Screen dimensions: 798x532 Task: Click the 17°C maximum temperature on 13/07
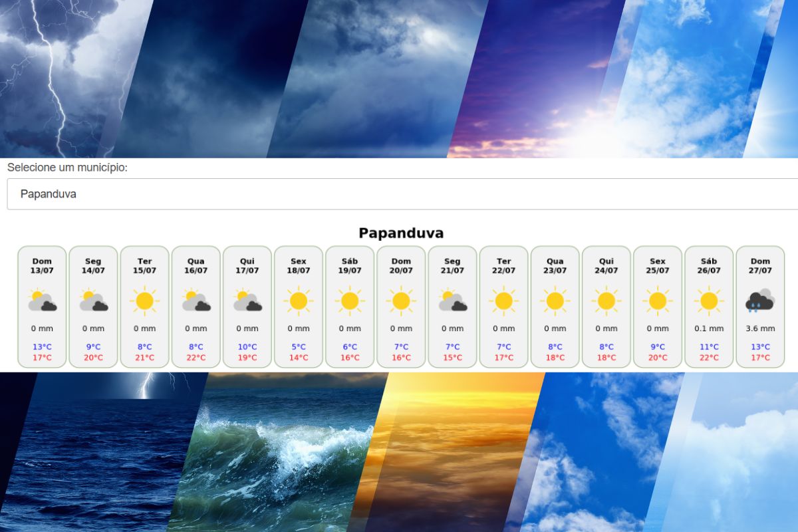[42, 358]
